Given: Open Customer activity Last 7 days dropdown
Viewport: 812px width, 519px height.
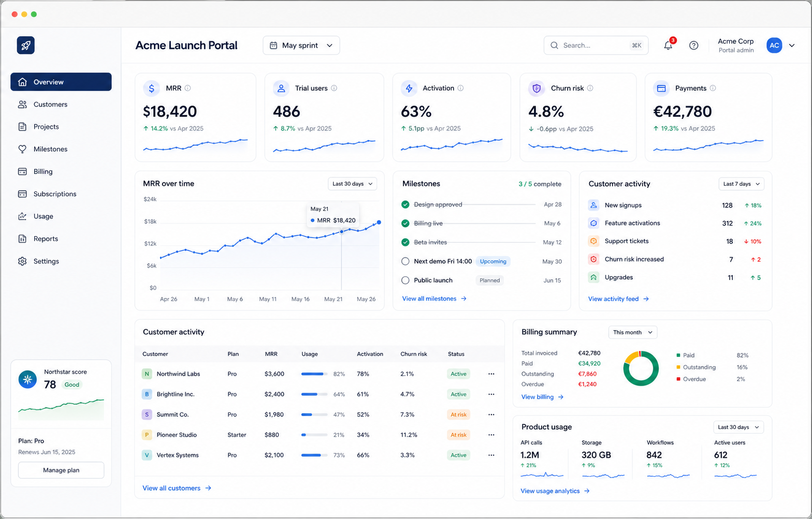Looking at the screenshot, I should (x=741, y=184).
